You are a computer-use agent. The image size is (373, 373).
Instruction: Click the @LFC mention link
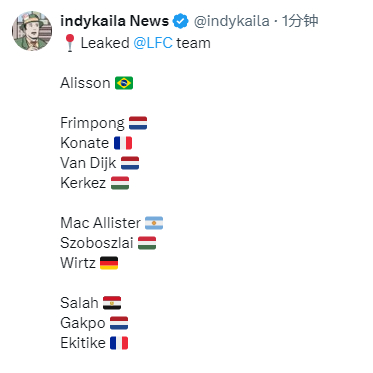click(x=153, y=43)
